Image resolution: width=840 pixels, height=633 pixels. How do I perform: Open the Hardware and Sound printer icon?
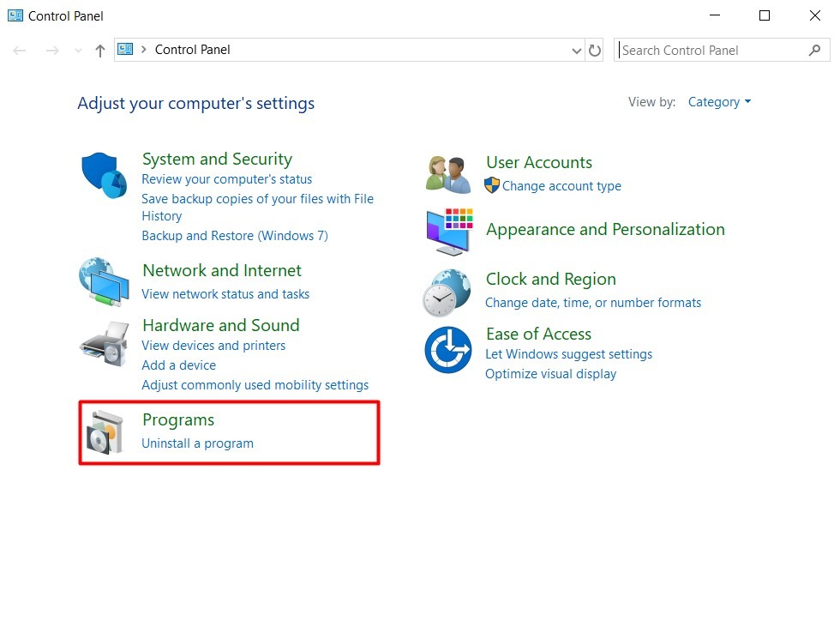105,344
